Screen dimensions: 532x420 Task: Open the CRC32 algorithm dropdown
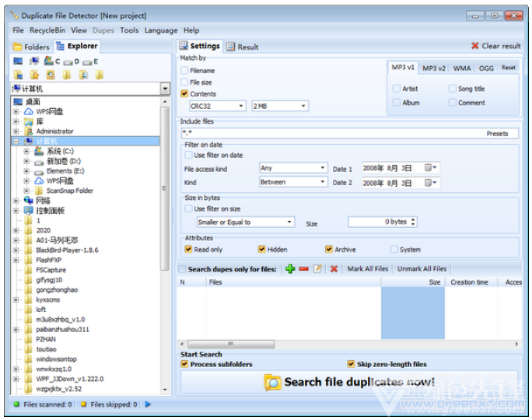pos(218,106)
